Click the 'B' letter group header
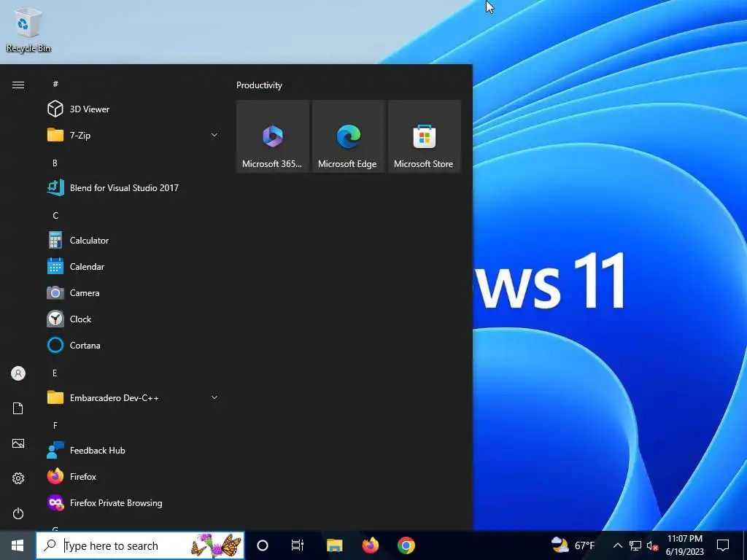The height and width of the screenshot is (560, 747). click(x=55, y=163)
